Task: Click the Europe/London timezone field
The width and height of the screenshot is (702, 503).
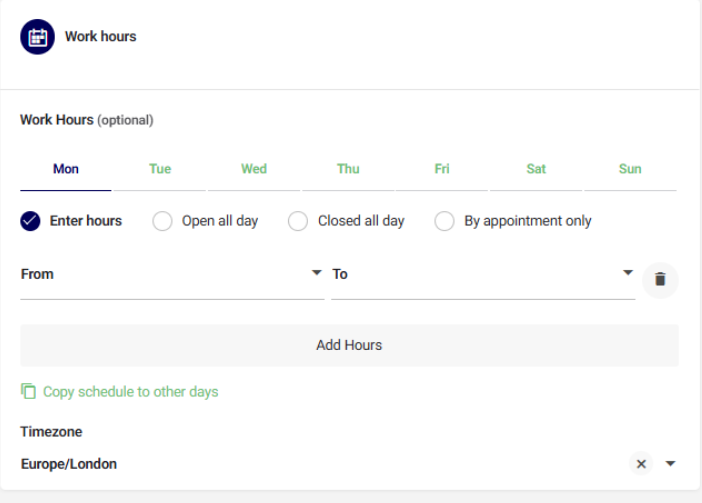Action: [x=323, y=464]
